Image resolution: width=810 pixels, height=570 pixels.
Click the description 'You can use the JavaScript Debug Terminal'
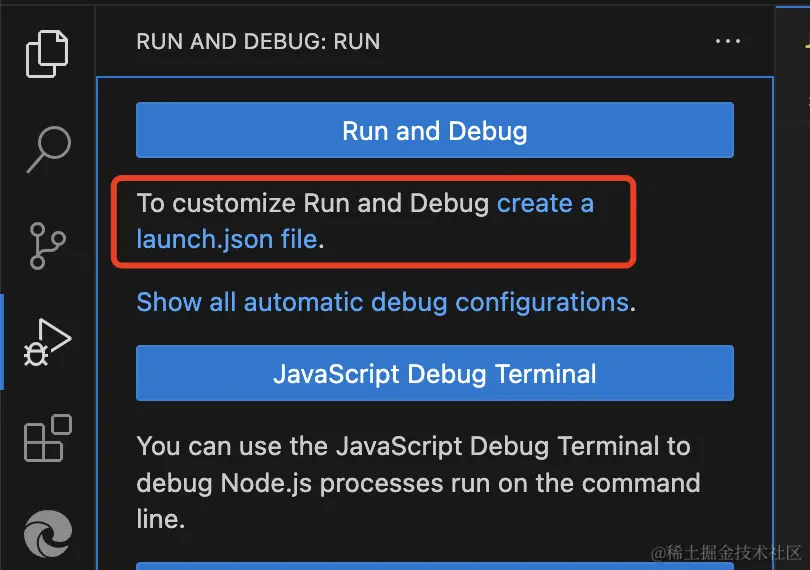(398, 446)
